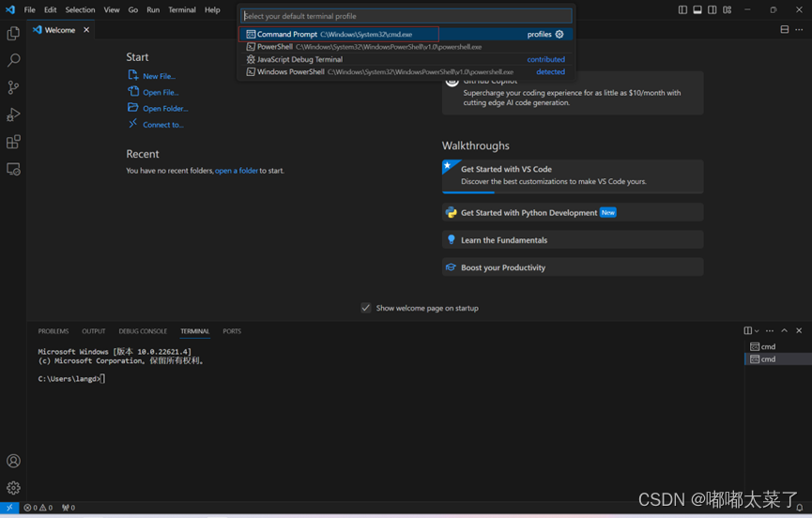The height and width of the screenshot is (518, 812).
Task: Split the editor using the split icon
Action: point(785,29)
